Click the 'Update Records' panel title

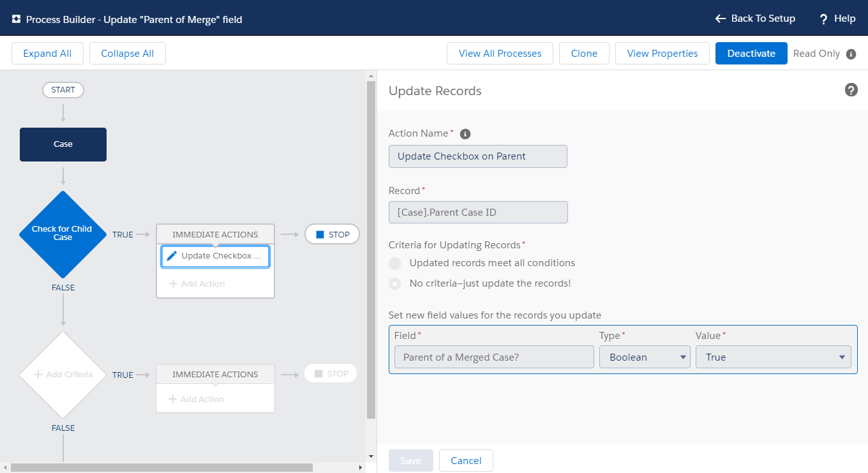click(435, 91)
